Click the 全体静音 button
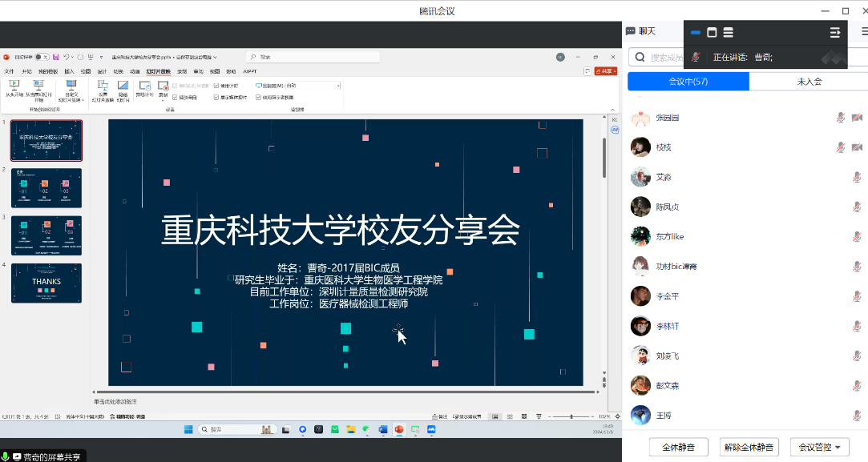Viewport: 868px width, 462px height. pyautogui.click(x=678, y=447)
